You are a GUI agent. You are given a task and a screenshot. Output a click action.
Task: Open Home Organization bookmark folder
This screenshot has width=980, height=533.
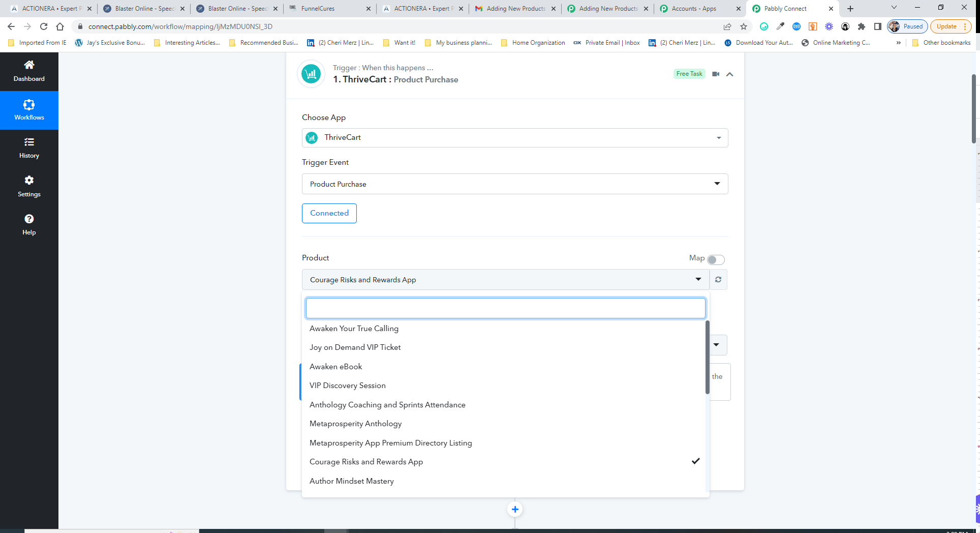pyautogui.click(x=533, y=43)
